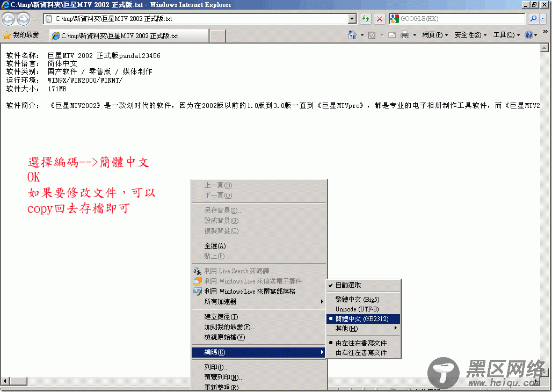Click the 简体中文 language value
The height and width of the screenshot is (392, 552).
pyautogui.click(x=62, y=63)
